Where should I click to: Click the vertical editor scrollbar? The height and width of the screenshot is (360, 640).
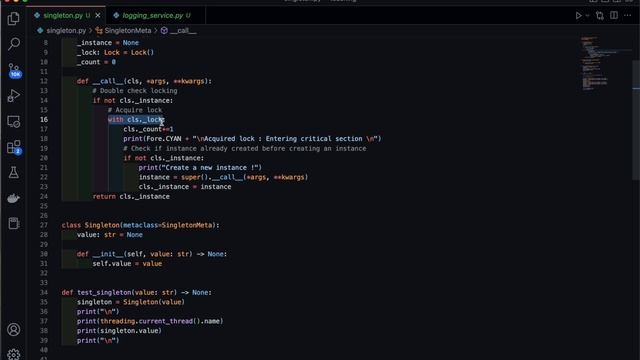636,120
